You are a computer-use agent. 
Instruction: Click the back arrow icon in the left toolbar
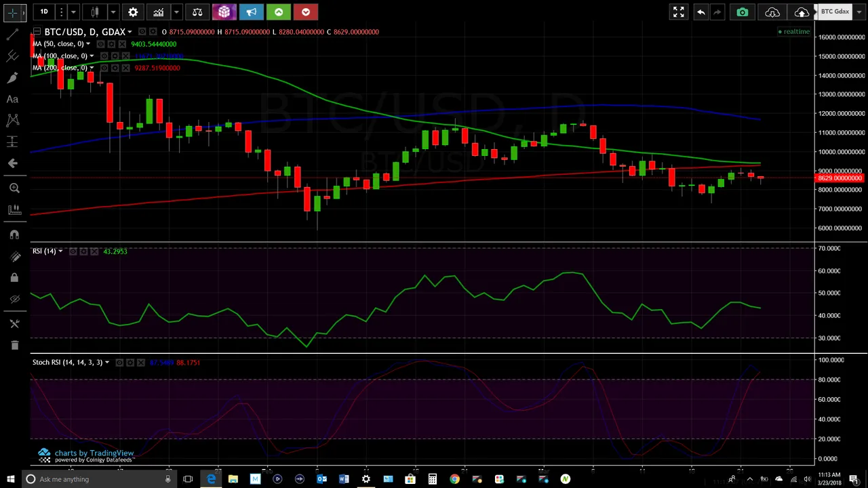click(12, 163)
